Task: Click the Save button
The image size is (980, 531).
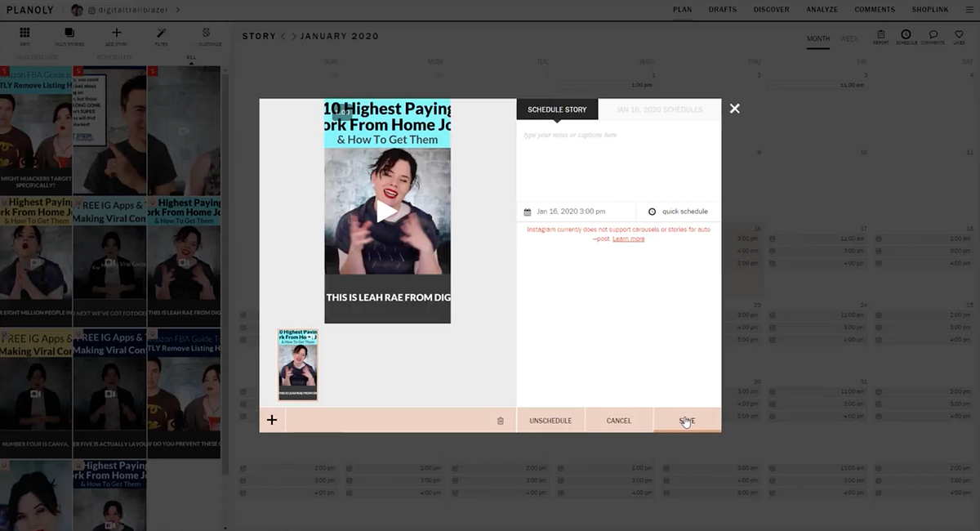Action: point(687,421)
